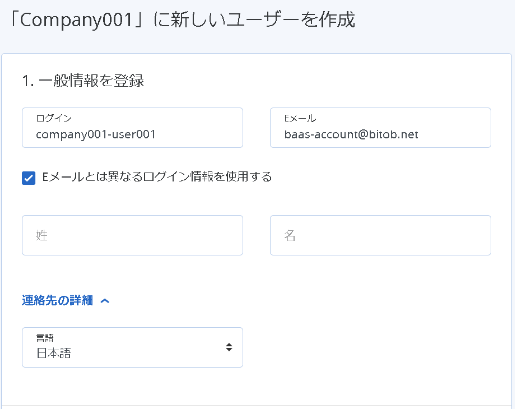Collapse contact details using the chevron icon

(x=105, y=301)
